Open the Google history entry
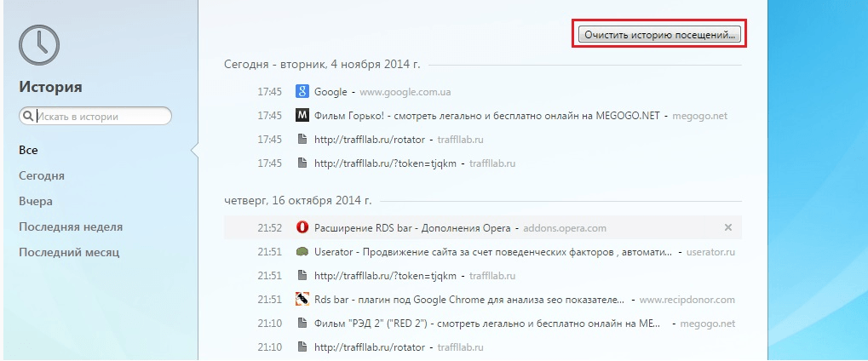868x361 pixels. (331, 92)
